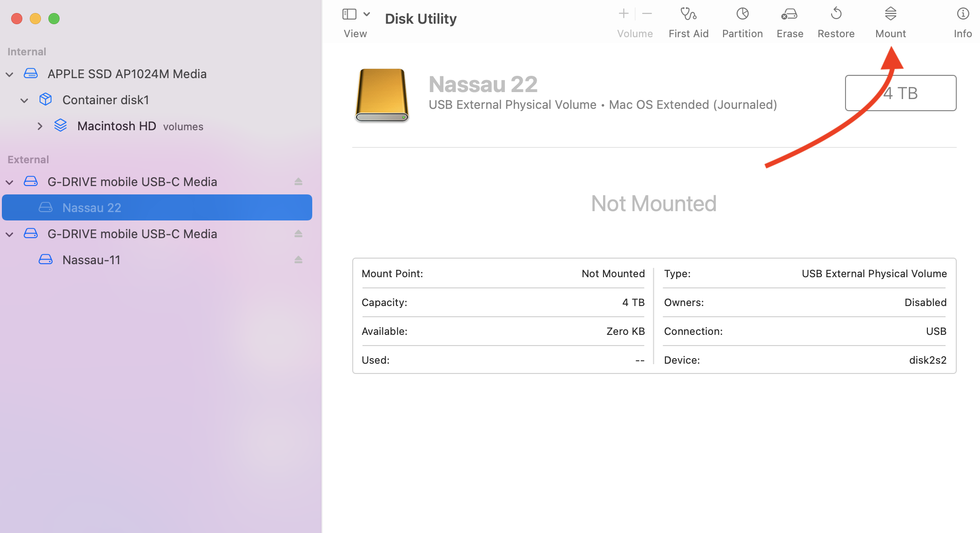980x533 pixels.
Task: Open the Info panel icon
Action: pos(962,14)
